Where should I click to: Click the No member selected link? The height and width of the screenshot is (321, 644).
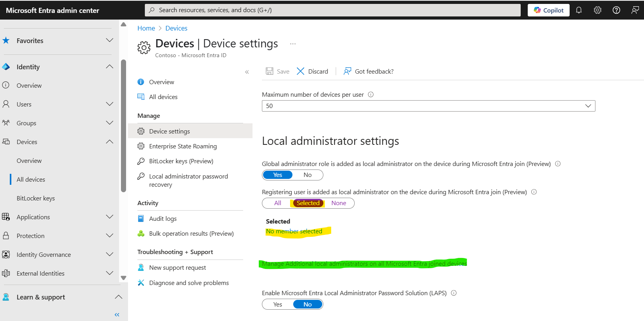point(294,231)
